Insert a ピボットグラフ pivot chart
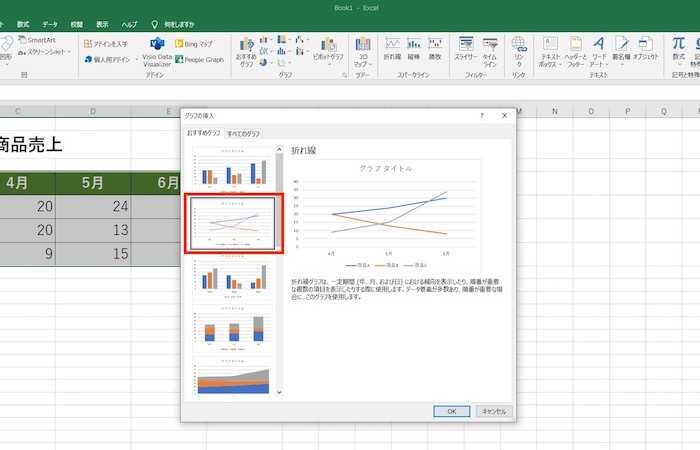 (328, 50)
